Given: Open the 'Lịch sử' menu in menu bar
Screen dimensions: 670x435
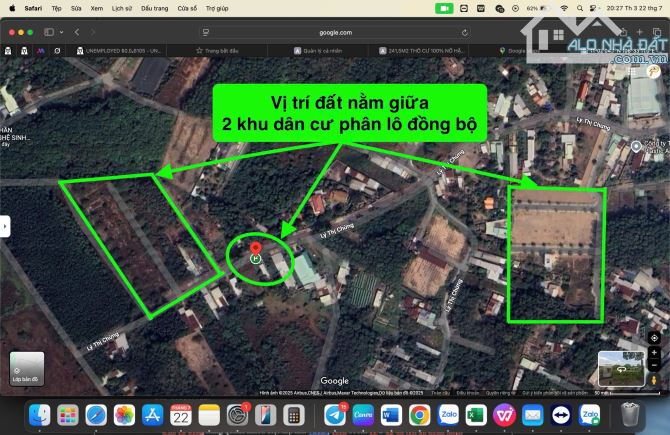Looking at the screenshot, I should pos(121,6).
